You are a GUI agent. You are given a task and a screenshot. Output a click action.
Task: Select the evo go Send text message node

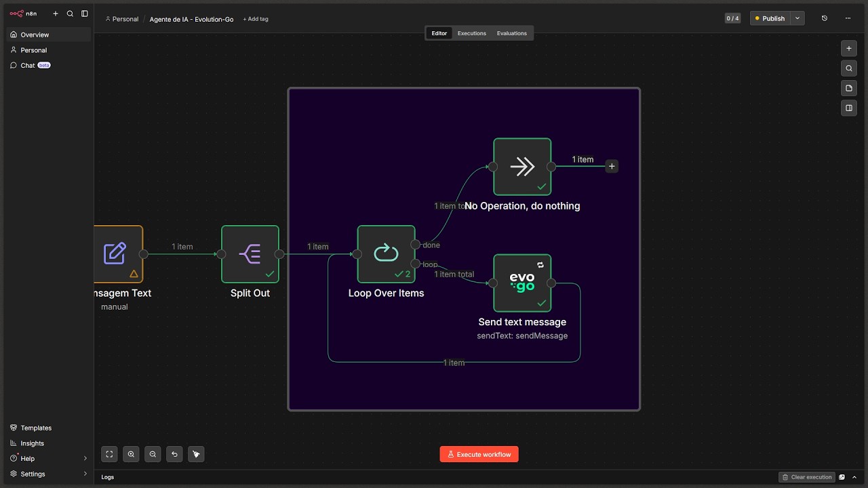522,283
